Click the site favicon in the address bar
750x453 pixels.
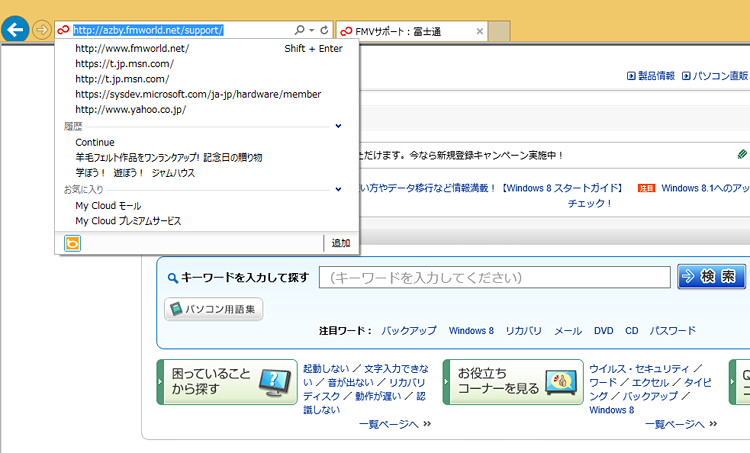click(x=63, y=31)
